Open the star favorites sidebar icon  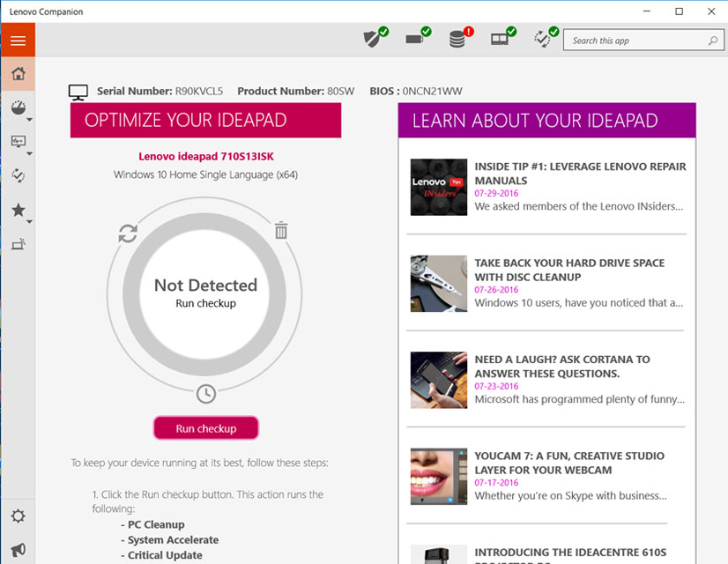point(19,210)
